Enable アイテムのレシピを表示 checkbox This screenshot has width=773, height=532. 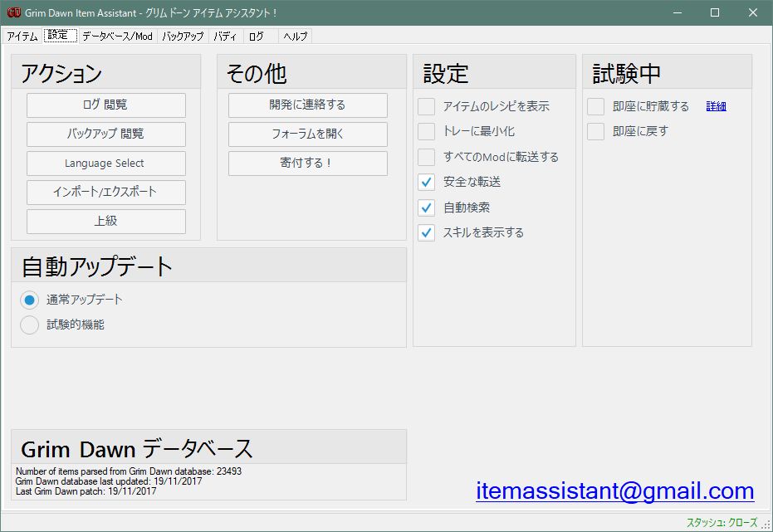click(x=427, y=106)
